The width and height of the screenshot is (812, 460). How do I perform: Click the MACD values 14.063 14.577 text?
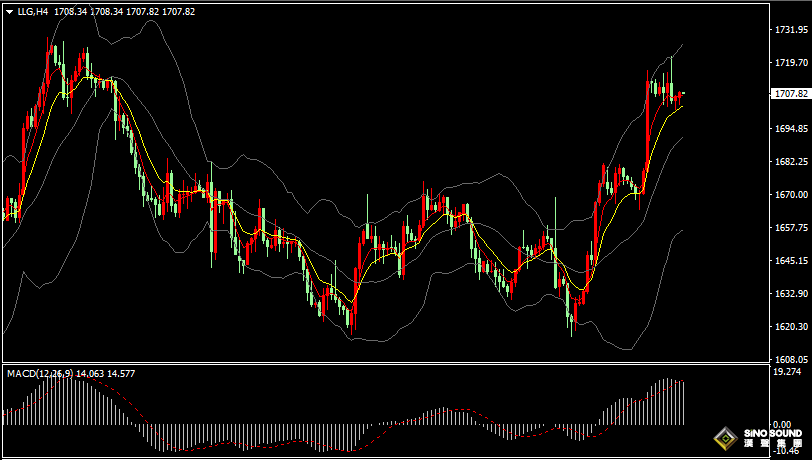click(113, 373)
